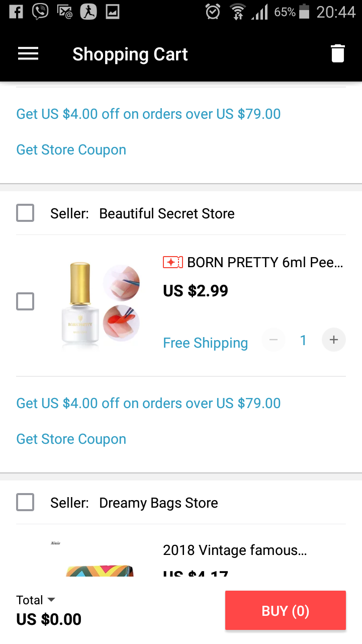
Task: Increase BORN PRETTY item quantity
Action: tap(333, 340)
